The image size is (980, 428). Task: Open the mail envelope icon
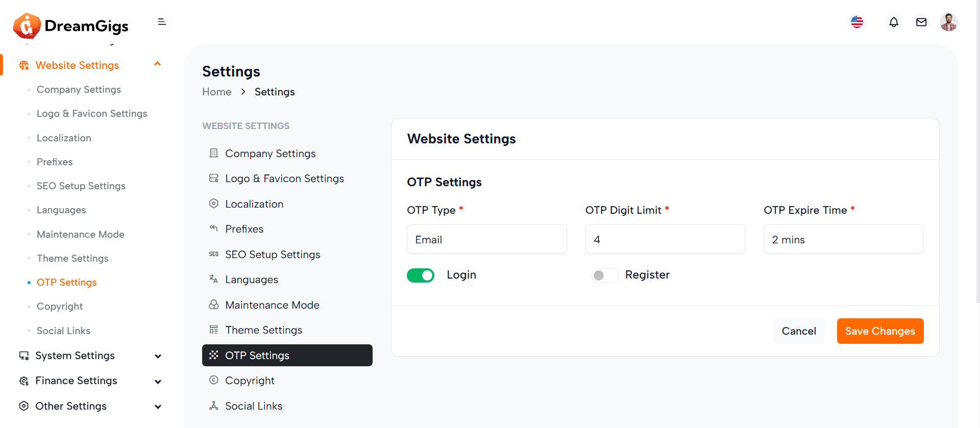click(921, 22)
